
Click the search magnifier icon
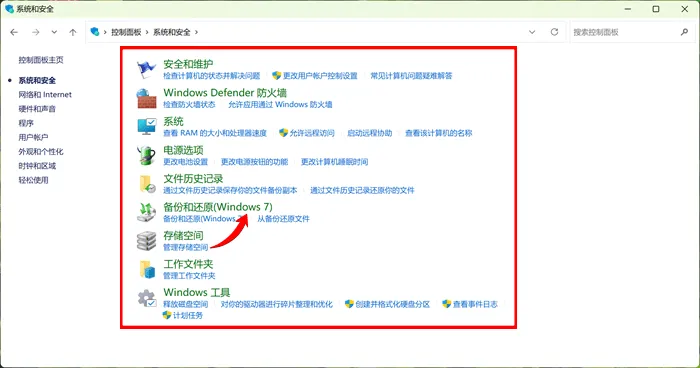coord(684,32)
